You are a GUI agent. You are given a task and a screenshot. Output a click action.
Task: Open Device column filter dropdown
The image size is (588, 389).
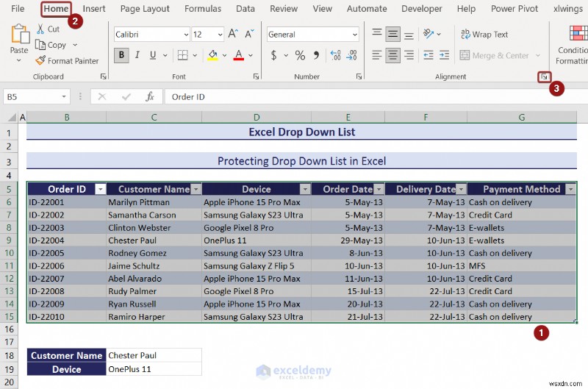[x=306, y=189]
